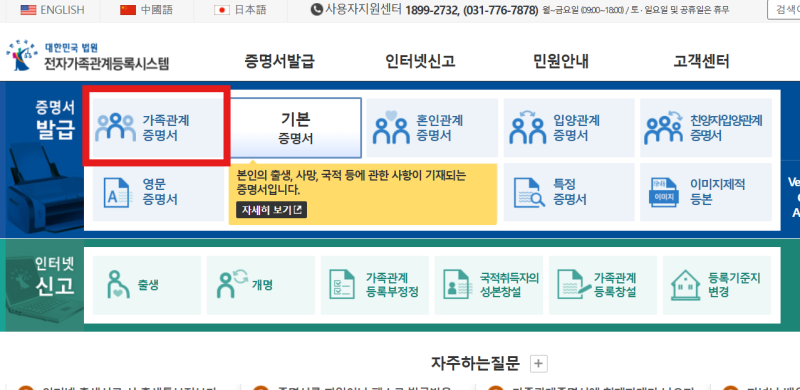Image resolution: width=800 pixels, height=390 pixels.
Task: Open 가족관계 등록부정정 report
Action: coord(375,285)
